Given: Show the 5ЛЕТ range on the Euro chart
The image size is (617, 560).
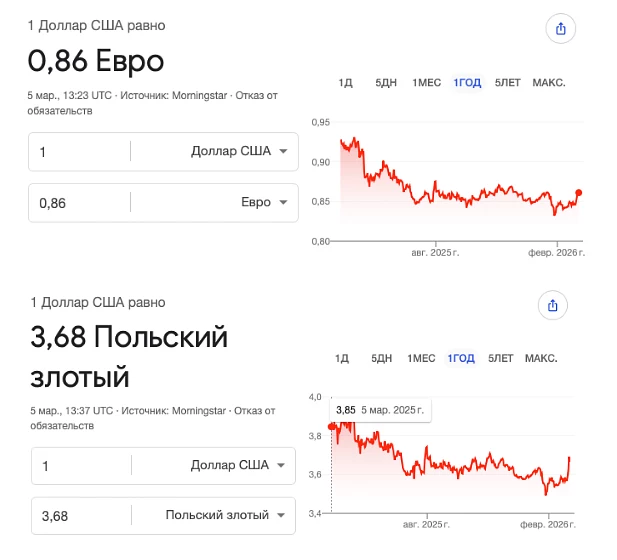Looking at the screenshot, I should point(506,82).
